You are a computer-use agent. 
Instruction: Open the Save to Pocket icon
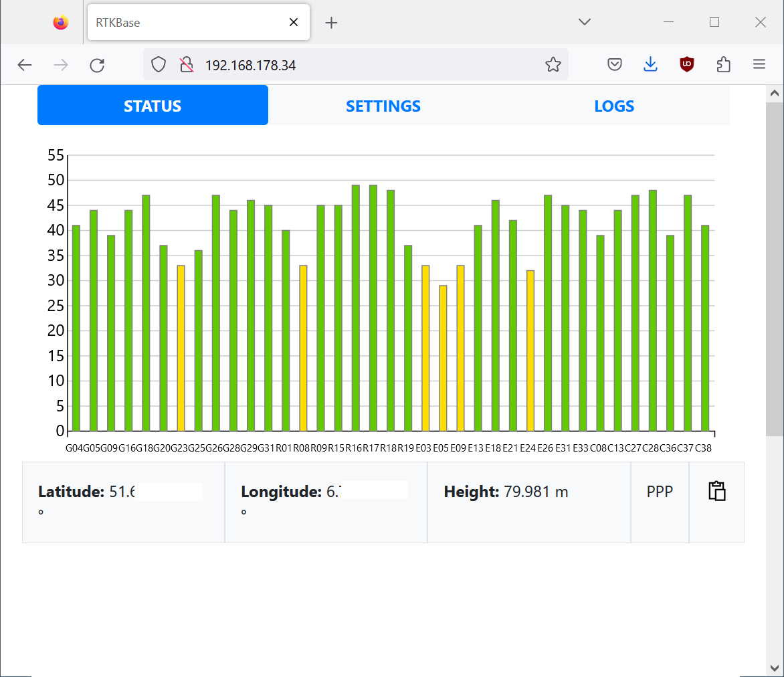(615, 65)
